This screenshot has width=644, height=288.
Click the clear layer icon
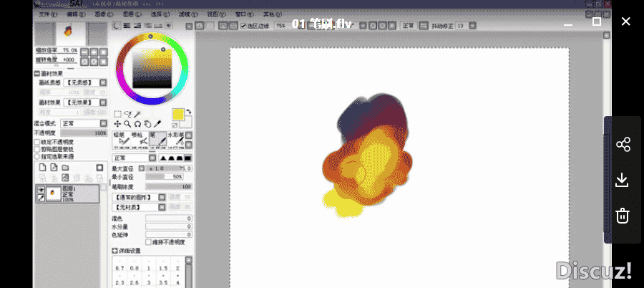coord(65,178)
